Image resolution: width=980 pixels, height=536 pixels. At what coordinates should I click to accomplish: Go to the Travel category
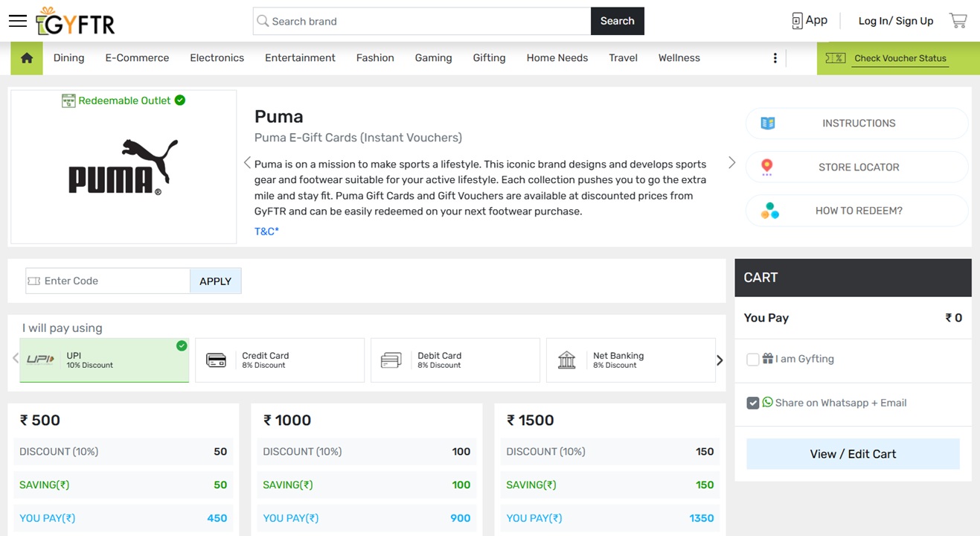tap(623, 58)
